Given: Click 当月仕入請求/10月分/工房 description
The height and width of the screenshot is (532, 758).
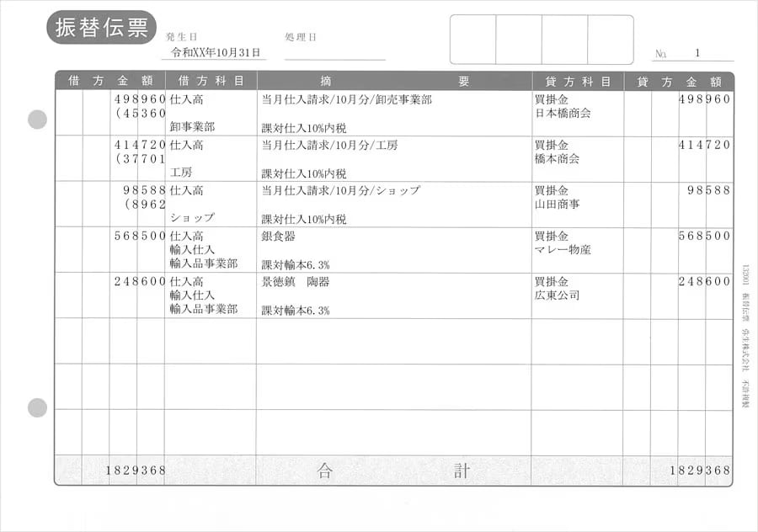Looking at the screenshot, I should (x=329, y=145).
